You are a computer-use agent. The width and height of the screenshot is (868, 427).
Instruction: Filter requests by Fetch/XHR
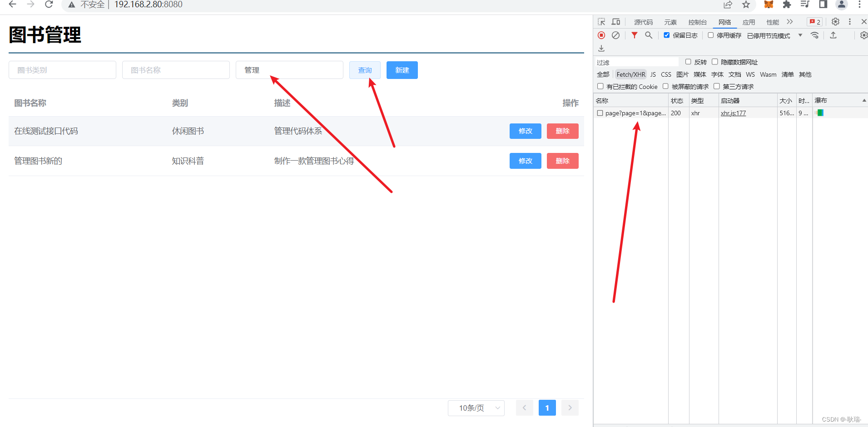[631, 74]
